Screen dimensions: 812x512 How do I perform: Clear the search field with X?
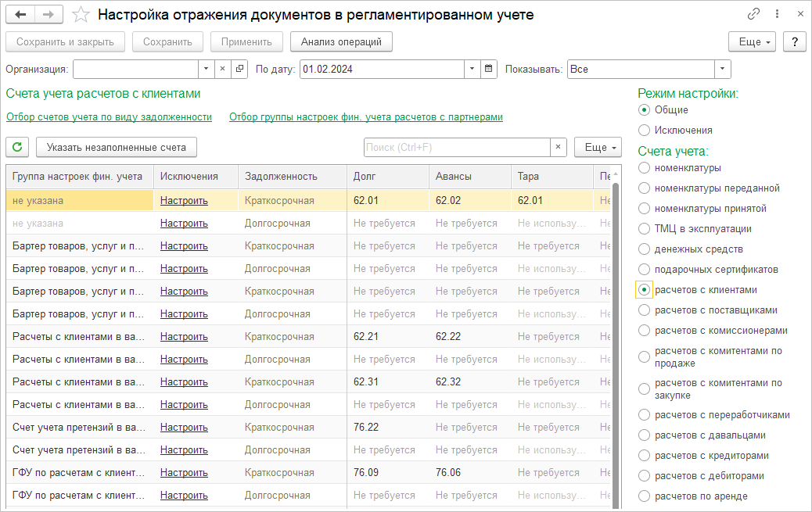point(559,147)
